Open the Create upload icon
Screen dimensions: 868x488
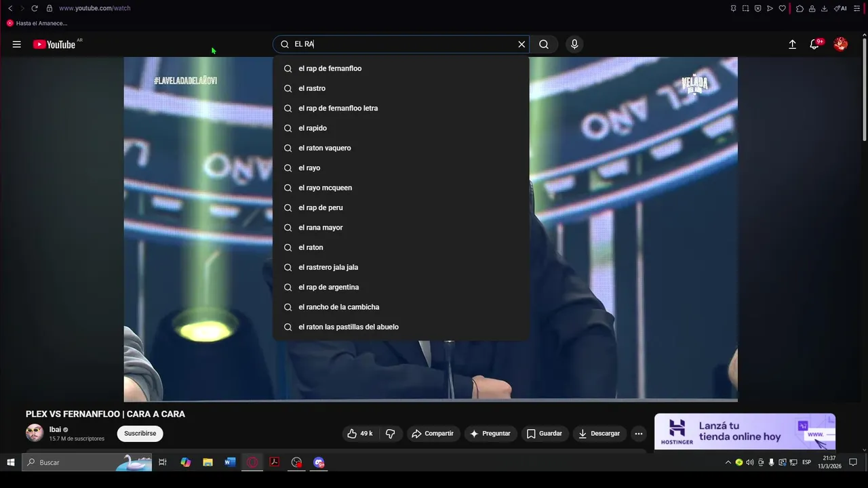792,44
